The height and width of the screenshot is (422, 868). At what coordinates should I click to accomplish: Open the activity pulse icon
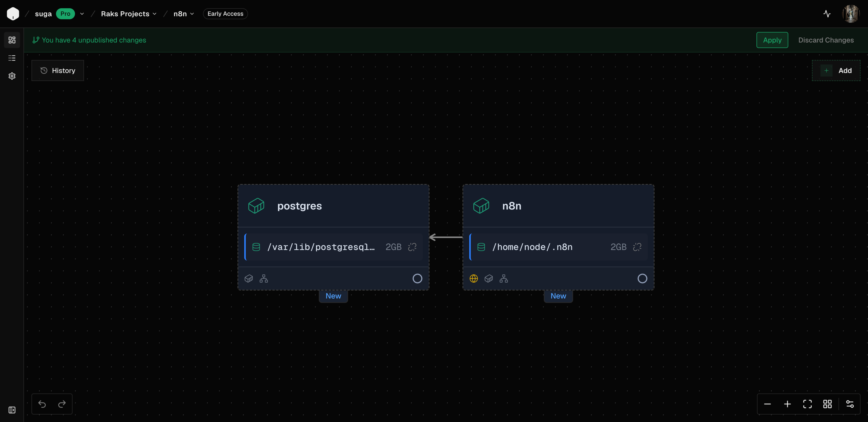coord(827,14)
